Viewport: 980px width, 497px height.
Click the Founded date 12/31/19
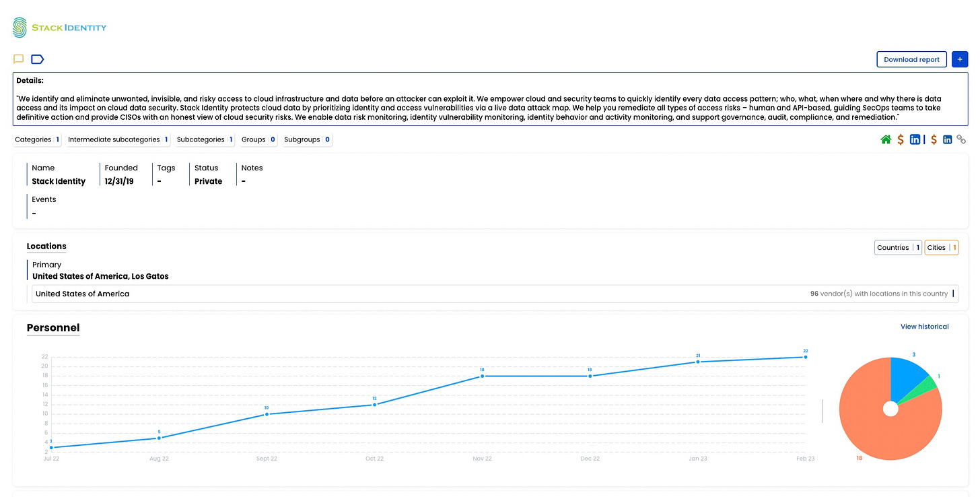click(119, 181)
